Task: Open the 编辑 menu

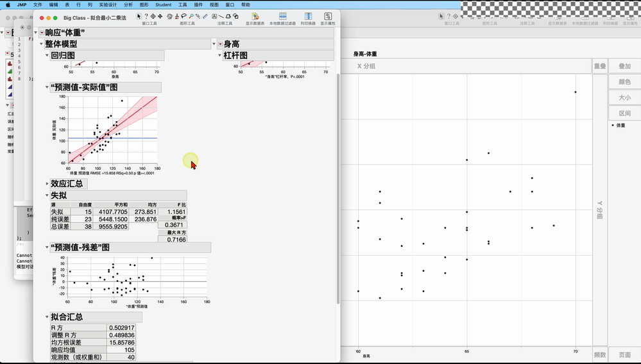Action: click(x=53, y=5)
